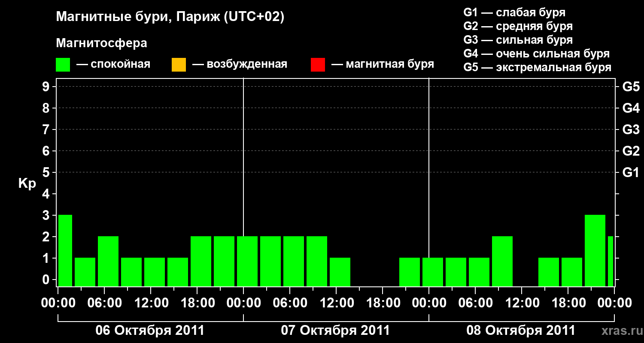Click the '18:00' time label under 07 Октября
The height and width of the screenshot is (343, 644).
coord(383,303)
